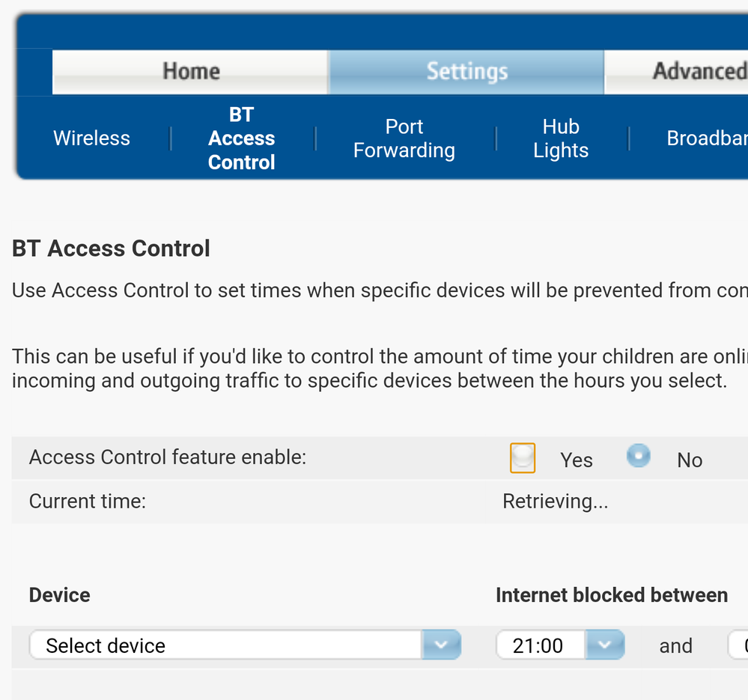Screen dimensions: 748x700
Task: Open the Select device dropdown
Action: [245, 645]
